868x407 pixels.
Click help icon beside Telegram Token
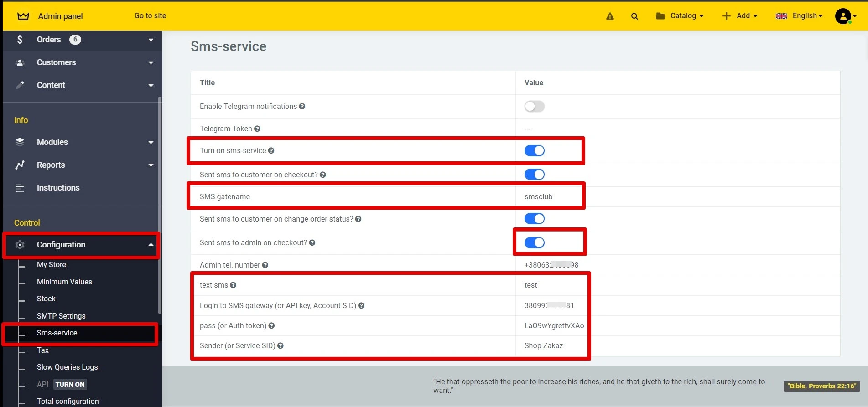(257, 129)
